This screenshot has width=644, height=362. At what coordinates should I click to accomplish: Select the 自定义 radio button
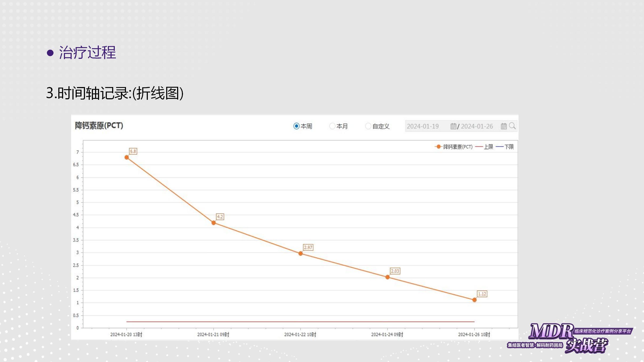click(368, 126)
